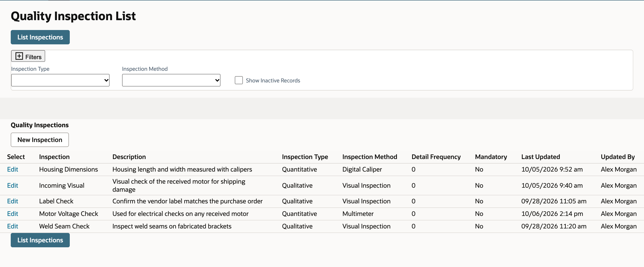Click the Detail Frequency column header
This screenshot has width=644, height=267.
(436, 157)
